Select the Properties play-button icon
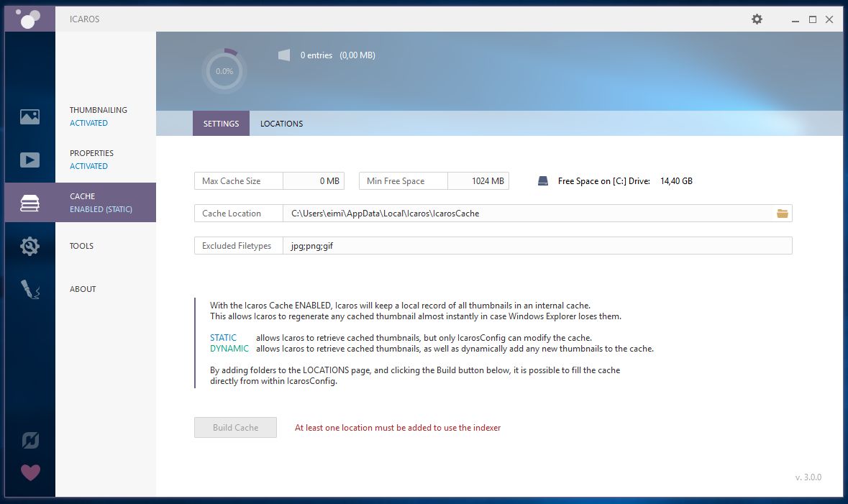The height and width of the screenshot is (504, 848). pyautogui.click(x=29, y=160)
